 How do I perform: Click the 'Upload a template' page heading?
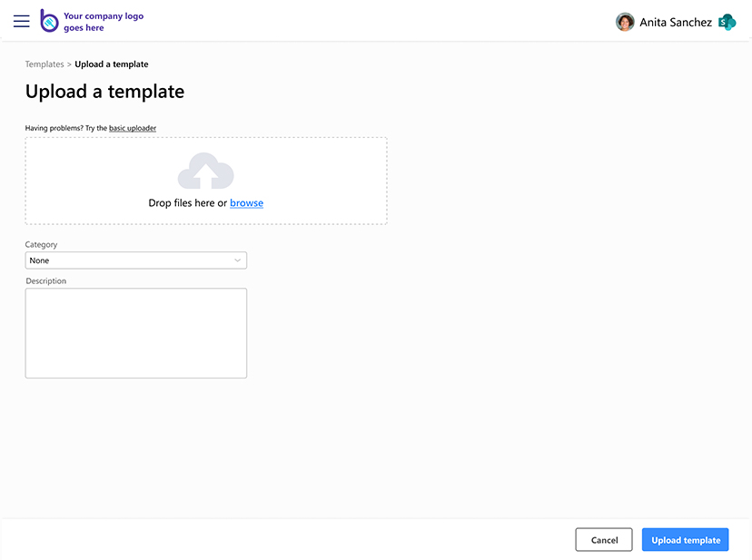pos(104,92)
